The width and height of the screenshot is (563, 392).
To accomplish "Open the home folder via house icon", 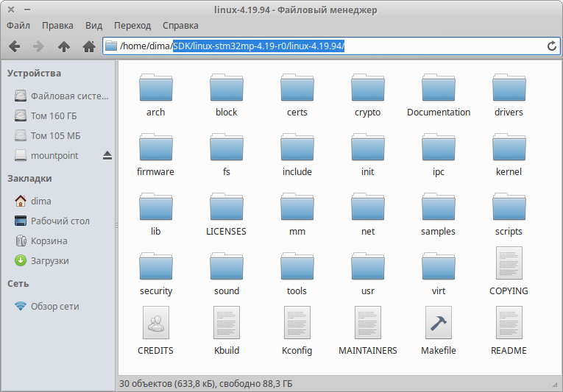I will [x=89, y=46].
